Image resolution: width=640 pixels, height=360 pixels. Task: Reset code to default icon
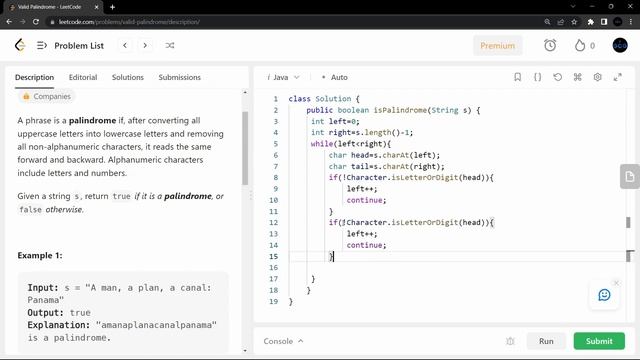[558, 77]
